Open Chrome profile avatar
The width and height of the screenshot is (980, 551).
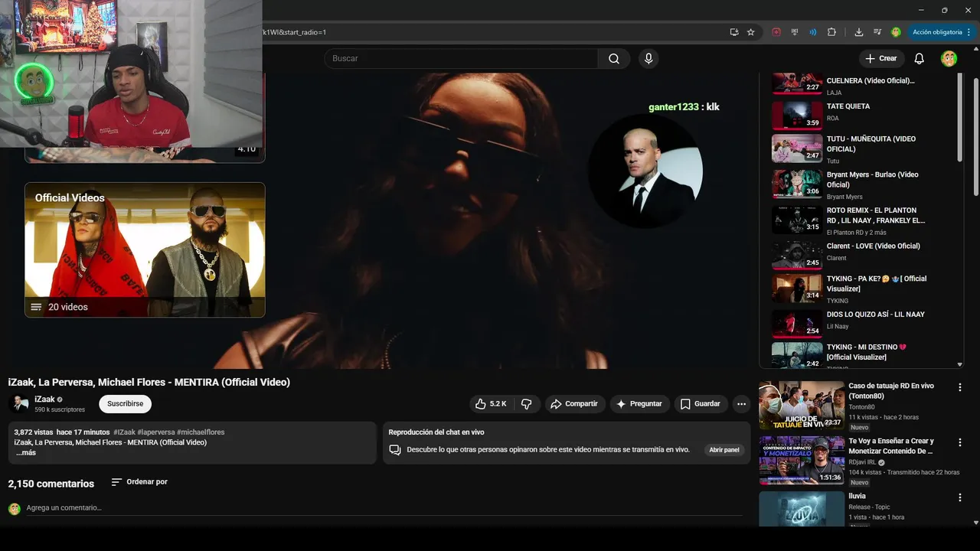click(896, 32)
